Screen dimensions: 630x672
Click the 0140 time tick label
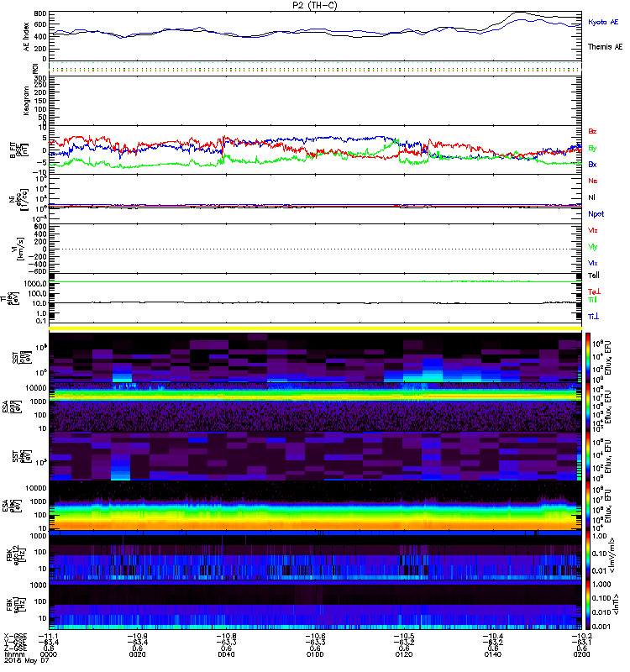(x=493, y=654)
